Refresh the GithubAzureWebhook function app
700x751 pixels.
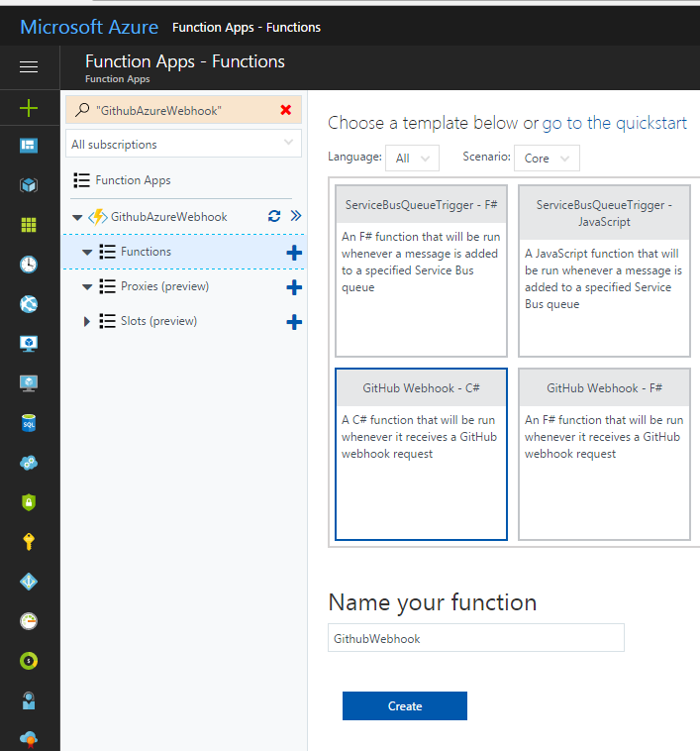[x=274, y=216]
